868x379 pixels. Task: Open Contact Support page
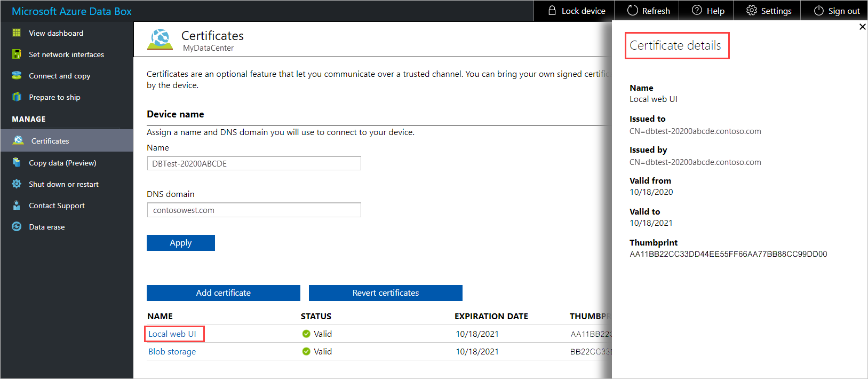(x=57, y=206)
